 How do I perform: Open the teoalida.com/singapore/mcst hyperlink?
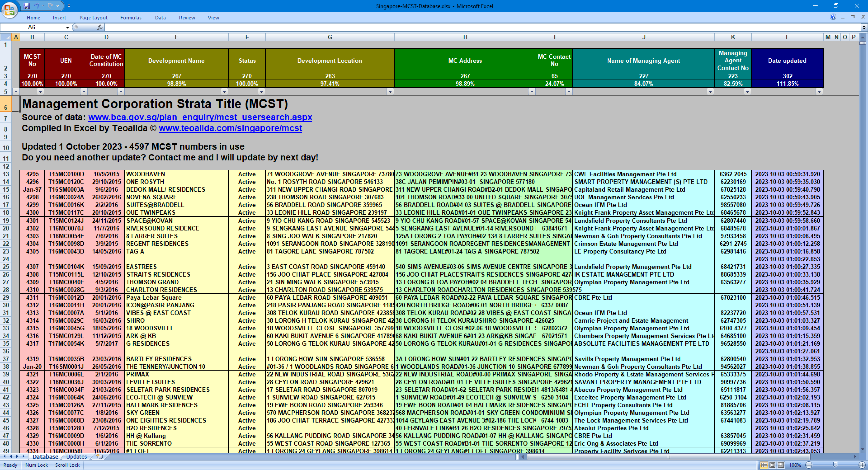tap(231, 128)
